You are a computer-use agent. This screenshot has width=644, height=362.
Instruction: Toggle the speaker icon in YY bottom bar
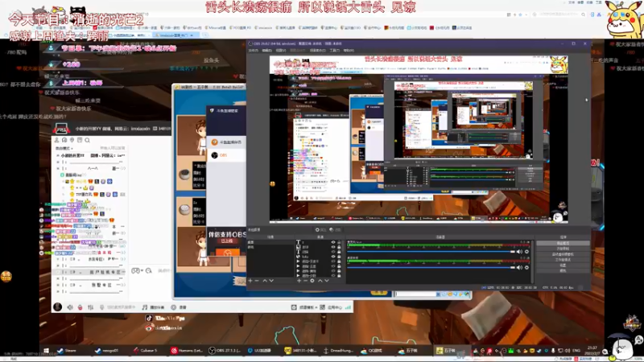tap(70, 307)
